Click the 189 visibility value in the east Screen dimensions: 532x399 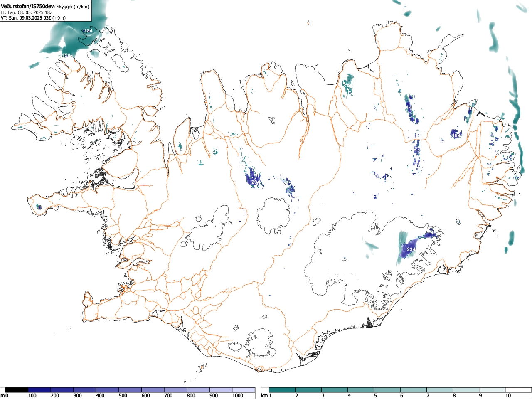(456, 135)
